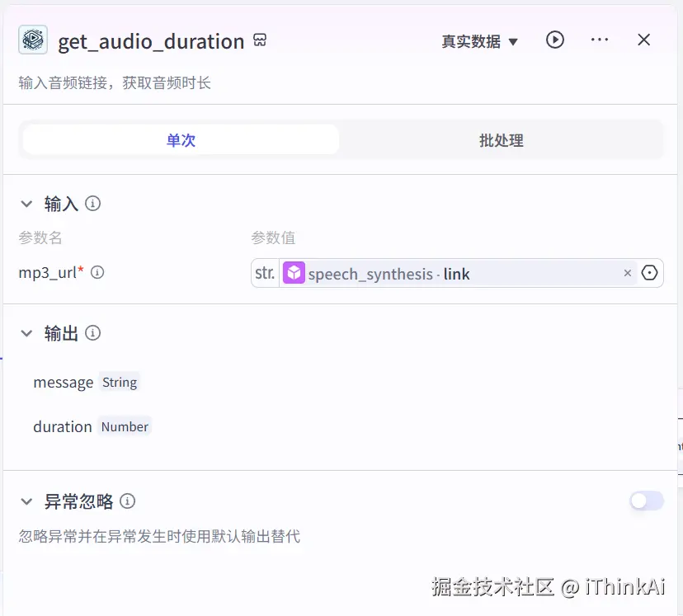Collapse the 输入 section chevron

point(26,203)
